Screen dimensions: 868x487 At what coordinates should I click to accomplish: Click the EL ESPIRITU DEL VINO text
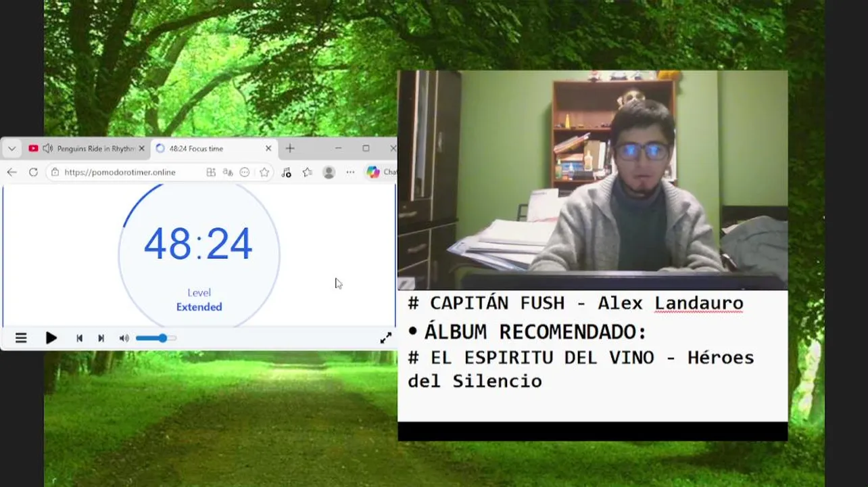coord(542,358)
